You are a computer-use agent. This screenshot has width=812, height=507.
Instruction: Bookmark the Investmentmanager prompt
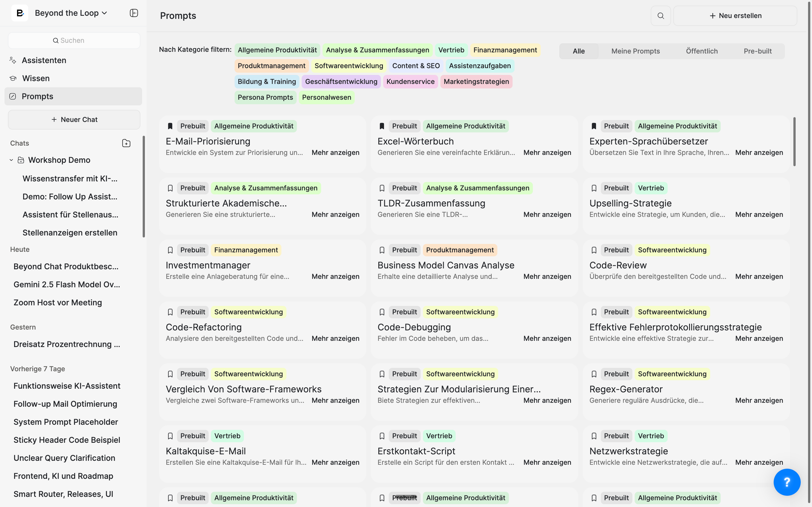(x=170, y=250)
